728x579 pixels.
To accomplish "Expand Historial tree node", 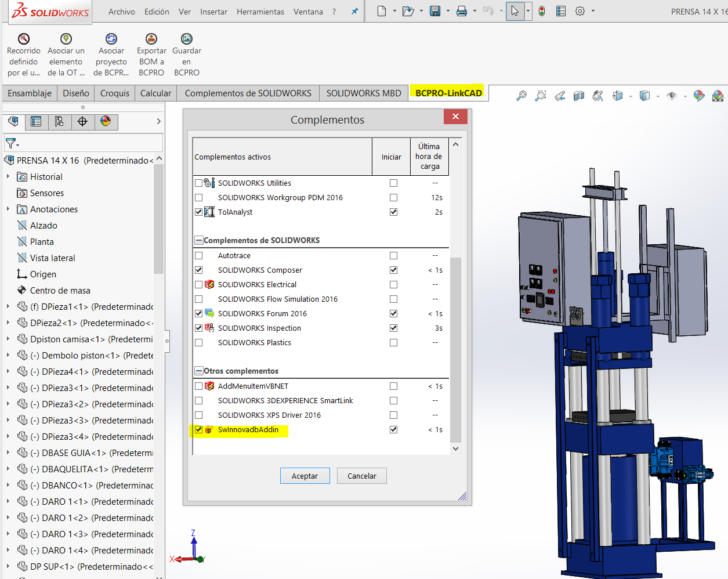I will (x=8, y=176).
